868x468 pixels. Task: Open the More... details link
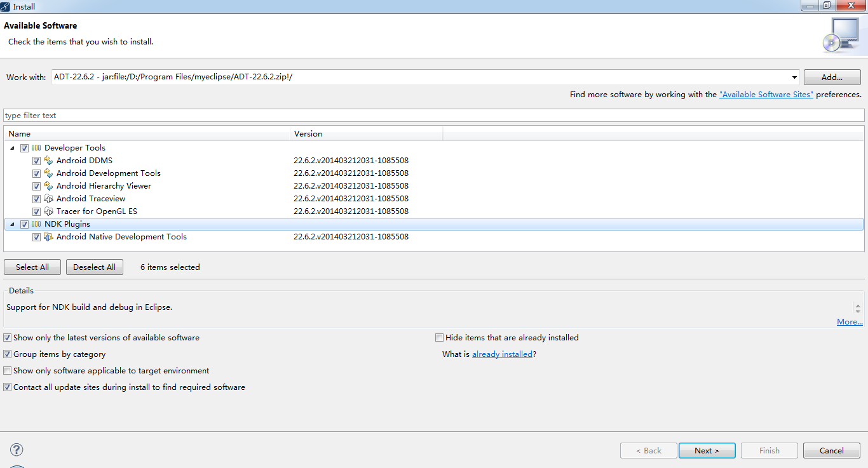(850, 322)
